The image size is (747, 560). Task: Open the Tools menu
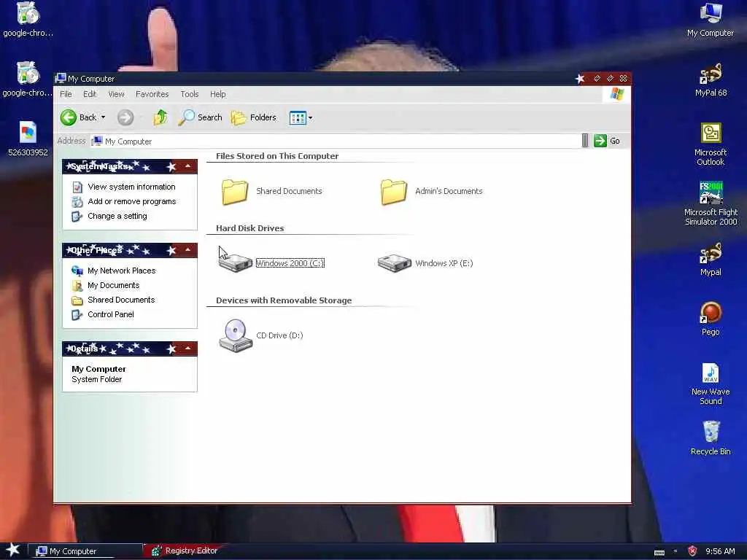pyautogui.click(x=189, y=94)
